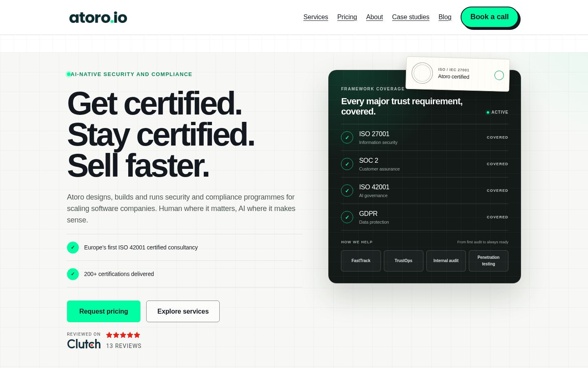This screenshot has width=588, height=368.
Task: Click the ACTIVE status label
Action: [x=500, y=112]
